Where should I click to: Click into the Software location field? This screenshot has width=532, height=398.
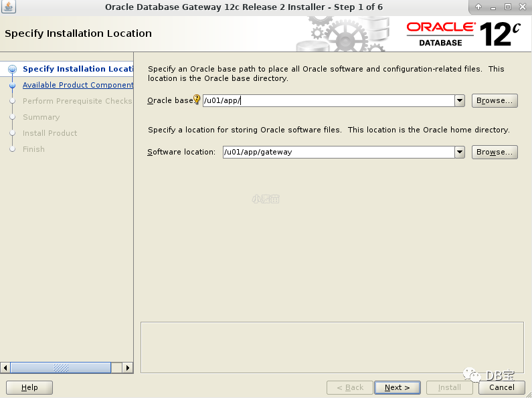[339, 153]
